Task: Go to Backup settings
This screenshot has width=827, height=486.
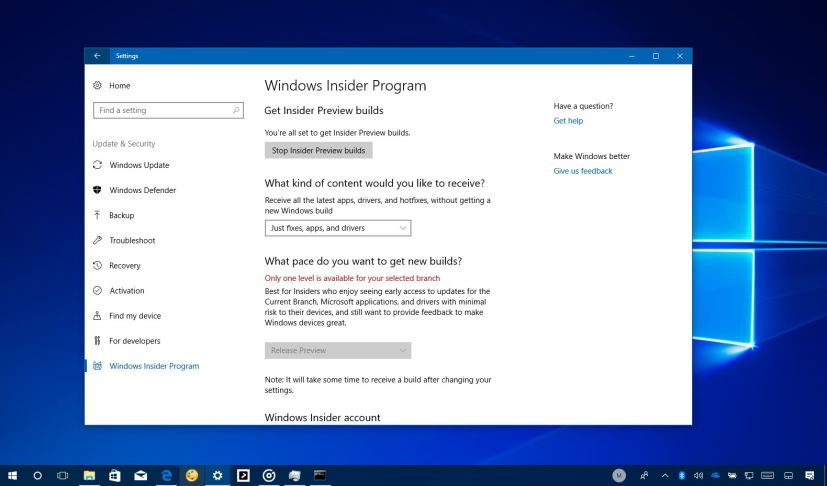Action: (x=121, y=215)
